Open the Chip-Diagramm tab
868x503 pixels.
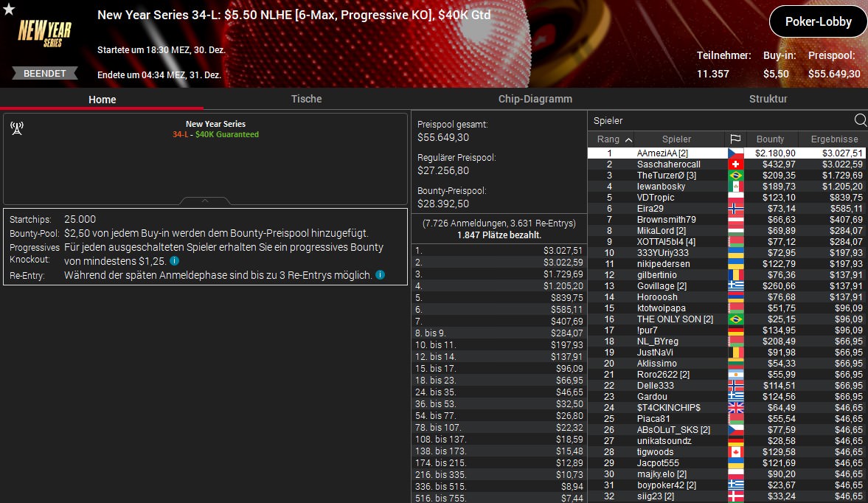click(x=535, y=99)
